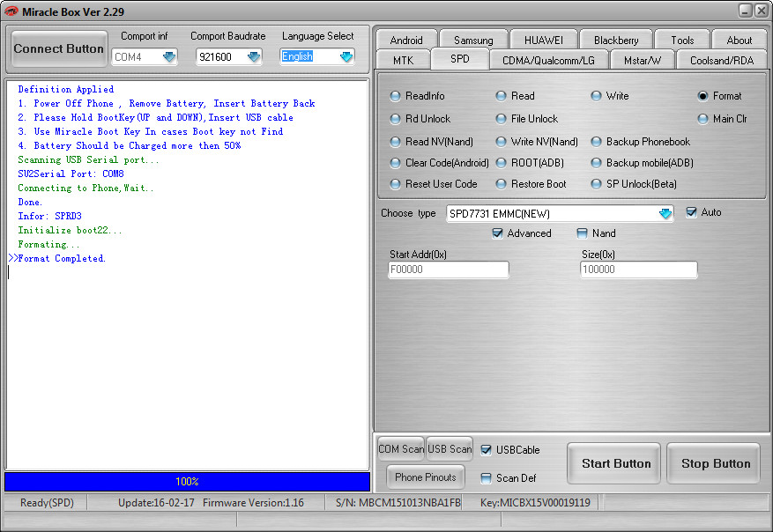Click 'Firmware Version:1.16' status text

pos(253,502)
